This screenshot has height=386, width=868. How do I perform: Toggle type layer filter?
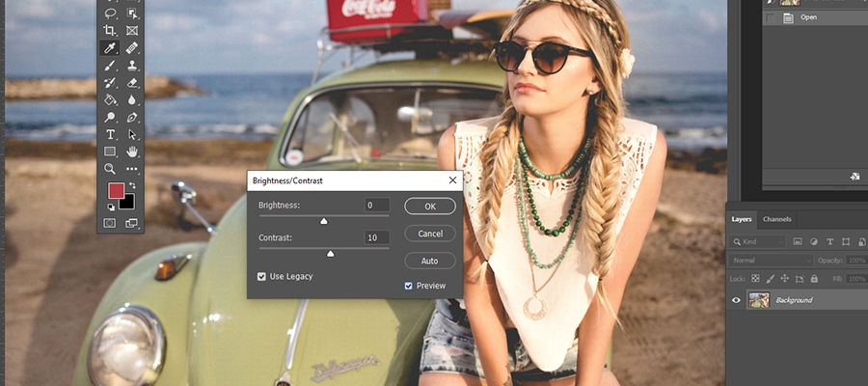(x=829, y=241)
